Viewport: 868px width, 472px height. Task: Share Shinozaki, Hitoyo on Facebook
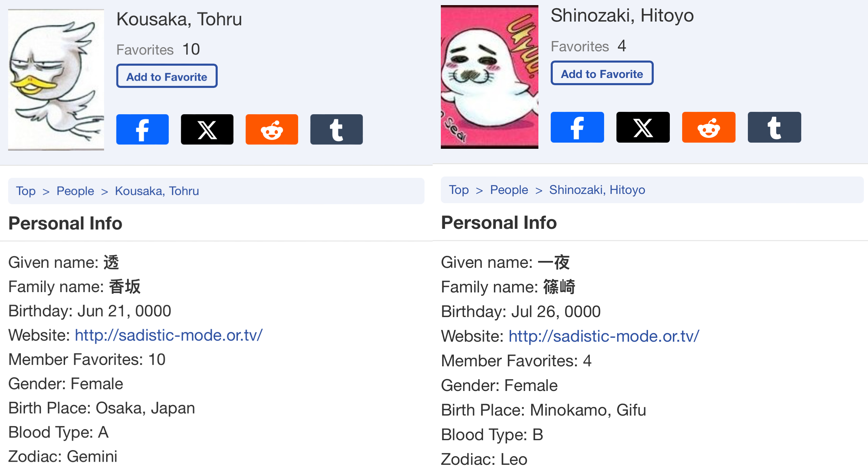pyautogui.click(x=577, y=127)
